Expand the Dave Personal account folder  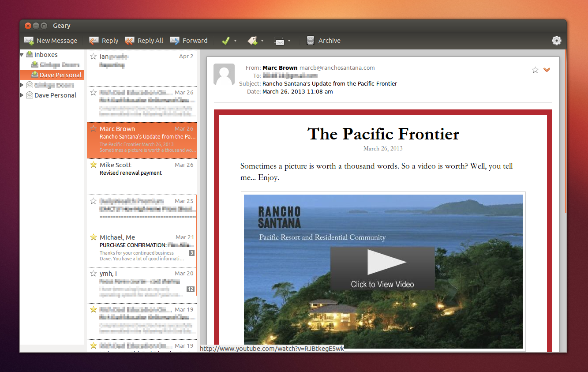tap(22, 95)
